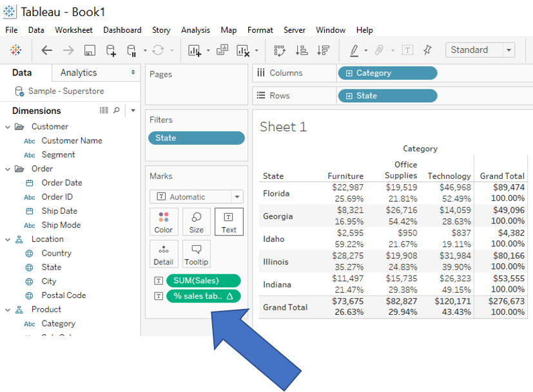Click the Sort Ascending icon
Image resolution: width=533 pixels, height=392 pixels.
[x=301, y=50]
